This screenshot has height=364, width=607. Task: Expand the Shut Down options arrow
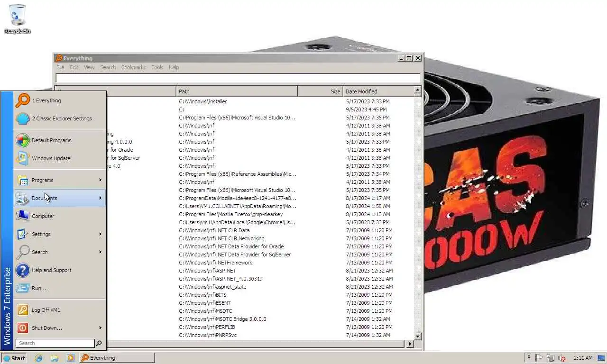click(x=101, y=328)
